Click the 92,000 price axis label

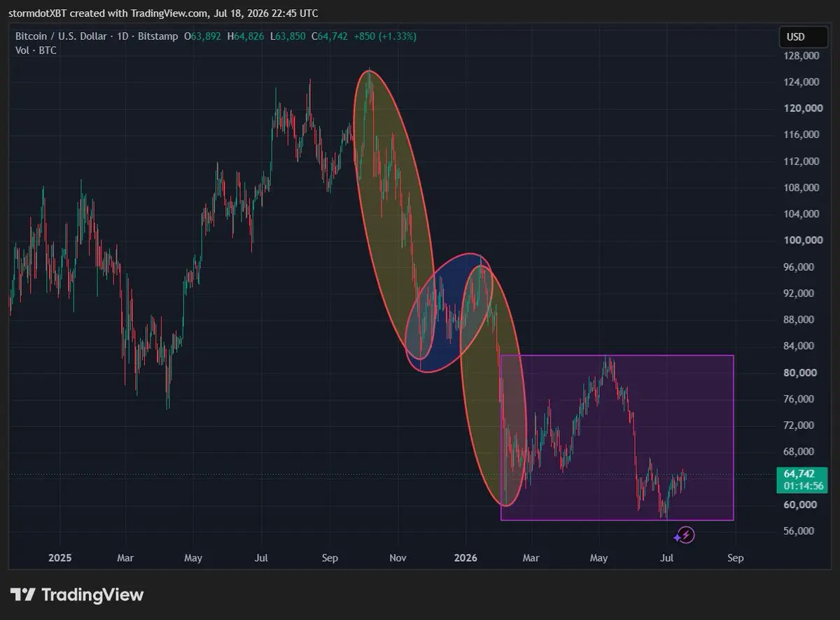coord(799,293)
